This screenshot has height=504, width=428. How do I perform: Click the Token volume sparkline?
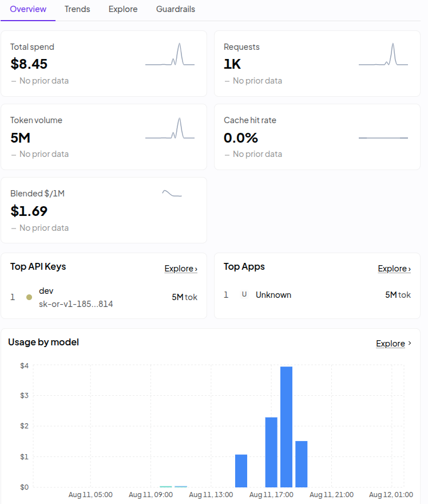(170, 128)
